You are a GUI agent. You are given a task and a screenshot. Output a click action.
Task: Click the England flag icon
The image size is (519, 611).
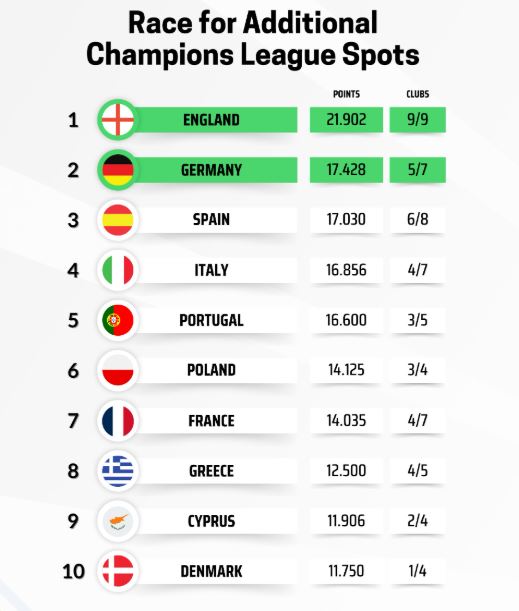click(118, 120)
